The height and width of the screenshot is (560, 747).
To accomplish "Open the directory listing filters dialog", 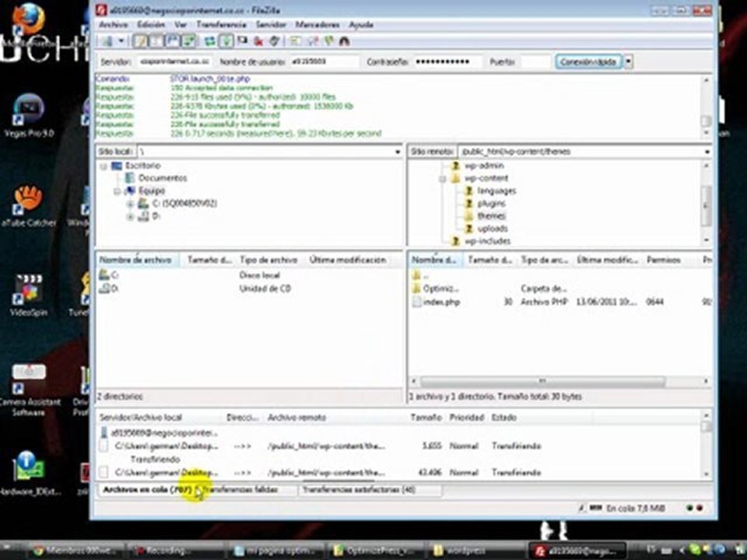I will click(x=296, y=41).
